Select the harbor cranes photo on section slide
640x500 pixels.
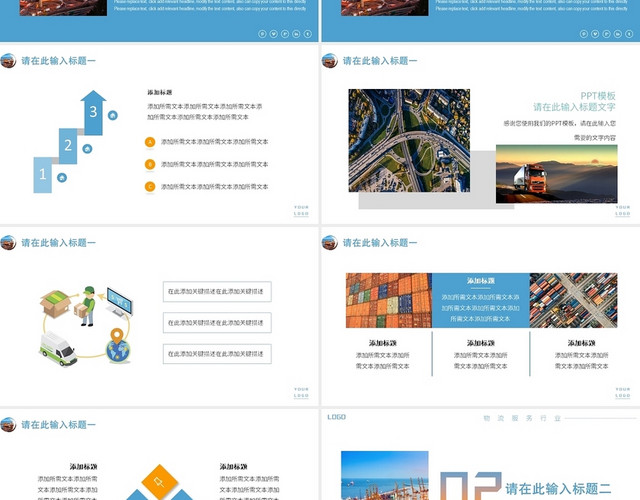[385, 476]
